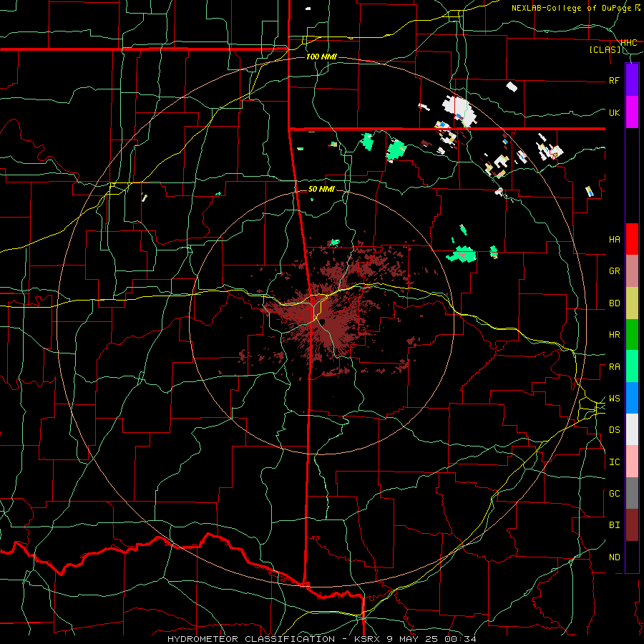Viewport: 644px width, 644px height.
Task: Click the 50 NMI range ring label
Action: [321, 190]
